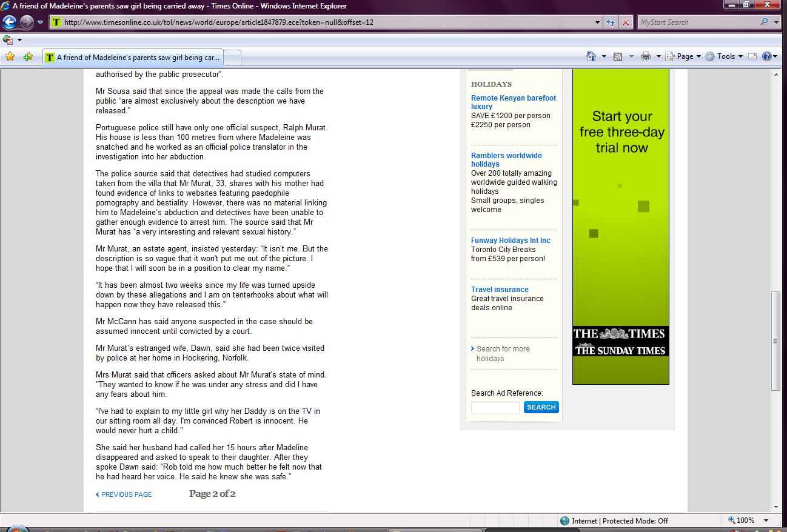This screenshot has height=532, width=787.
Task: Select the article tab
Action: coord(133,58)
